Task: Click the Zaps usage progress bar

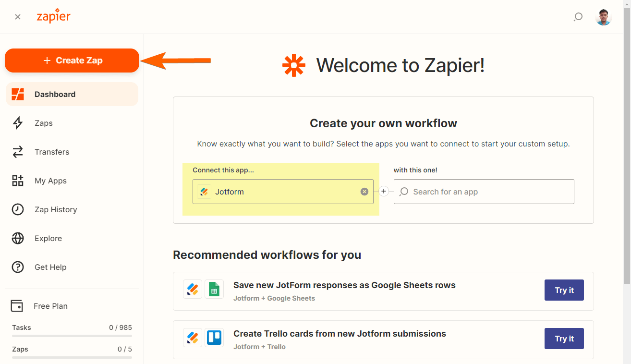Action: coord(72,357)
